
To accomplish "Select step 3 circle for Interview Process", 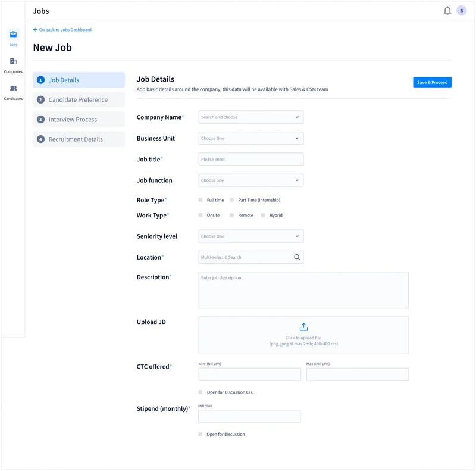I will pyautogui.click(x=40, y=120).
